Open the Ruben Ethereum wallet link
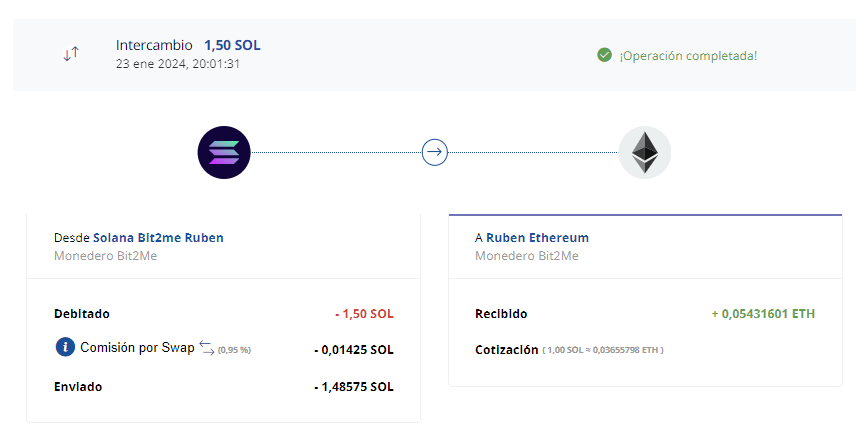Screen dimensions: 859x428 tap(537, 238)
